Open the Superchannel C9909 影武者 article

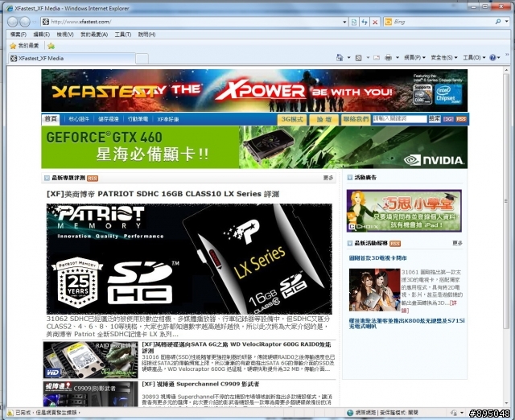click(200, 384)
